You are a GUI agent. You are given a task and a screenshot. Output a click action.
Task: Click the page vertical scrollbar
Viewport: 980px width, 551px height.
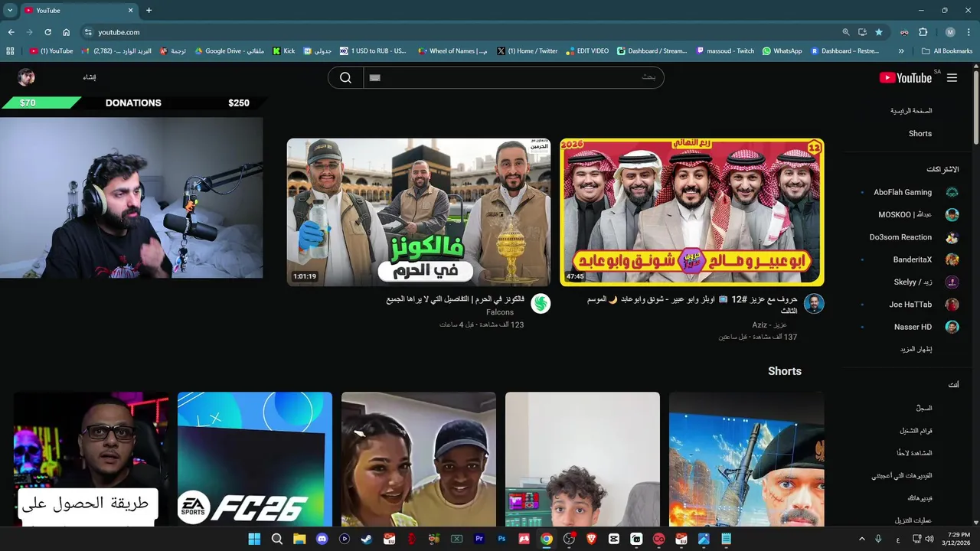[975, 107]
